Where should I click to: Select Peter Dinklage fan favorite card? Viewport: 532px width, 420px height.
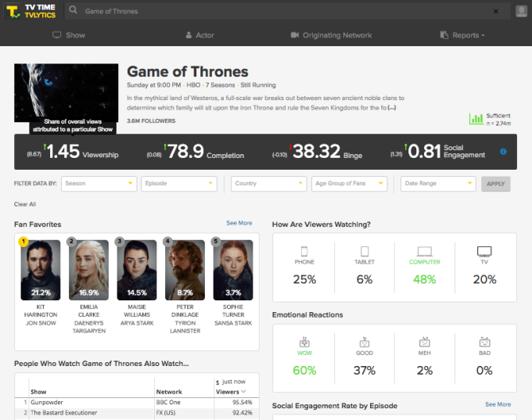point(185,270)
